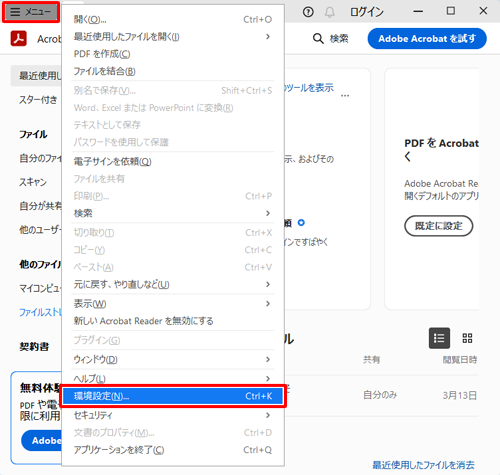Click the 閲覧日時 column header
The width and height of the screenshot is (500, 475).
click(460, 359)
